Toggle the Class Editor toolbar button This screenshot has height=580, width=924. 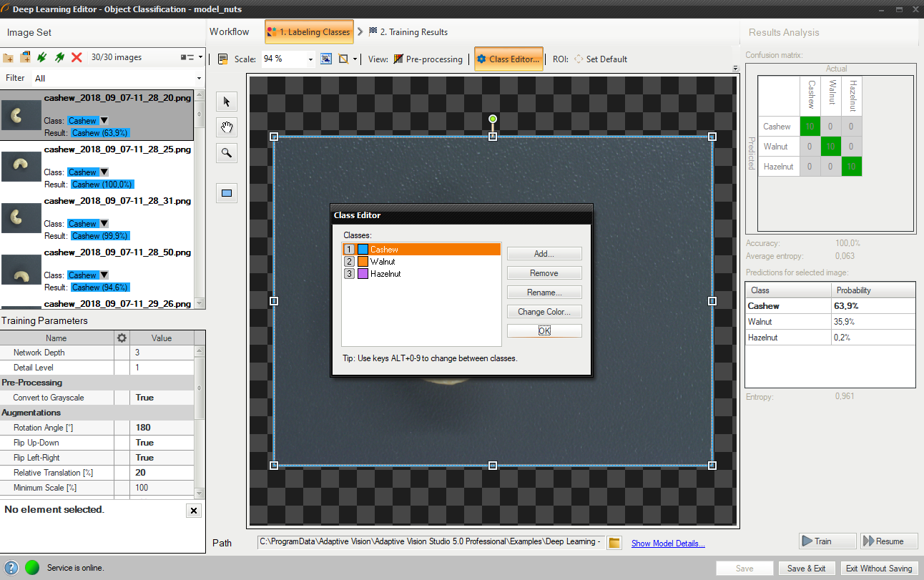(508, 59)
